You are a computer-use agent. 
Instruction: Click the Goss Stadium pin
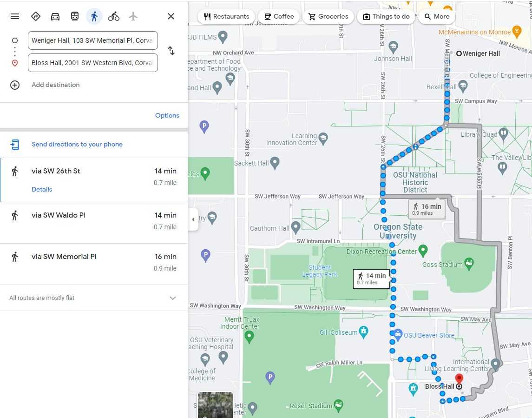pyautogui.click(x=469, y=264)
